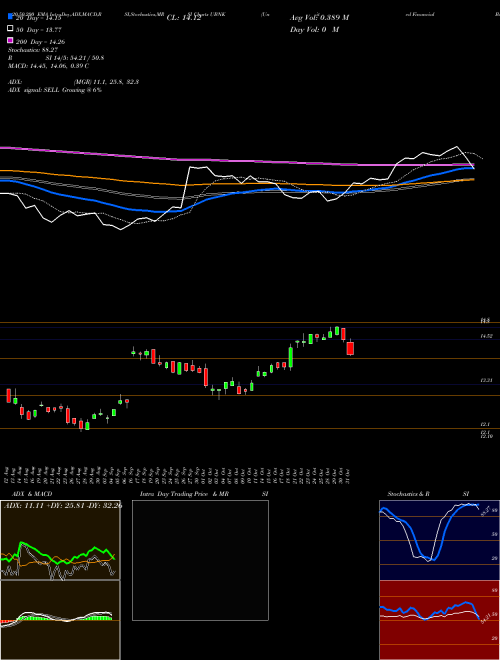Click the first date label '12 Aug'
500x660 pixels.
[7, 475]
